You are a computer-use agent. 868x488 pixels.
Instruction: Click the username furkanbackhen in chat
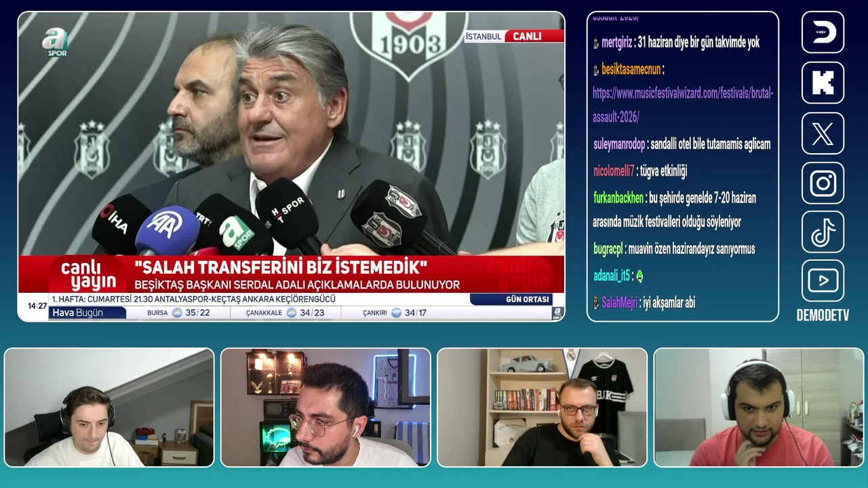click(x=618, y=198)
